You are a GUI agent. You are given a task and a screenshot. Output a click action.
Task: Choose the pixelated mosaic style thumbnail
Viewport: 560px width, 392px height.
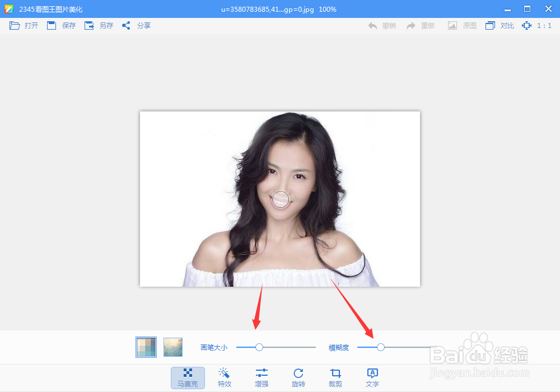[146, 347]
